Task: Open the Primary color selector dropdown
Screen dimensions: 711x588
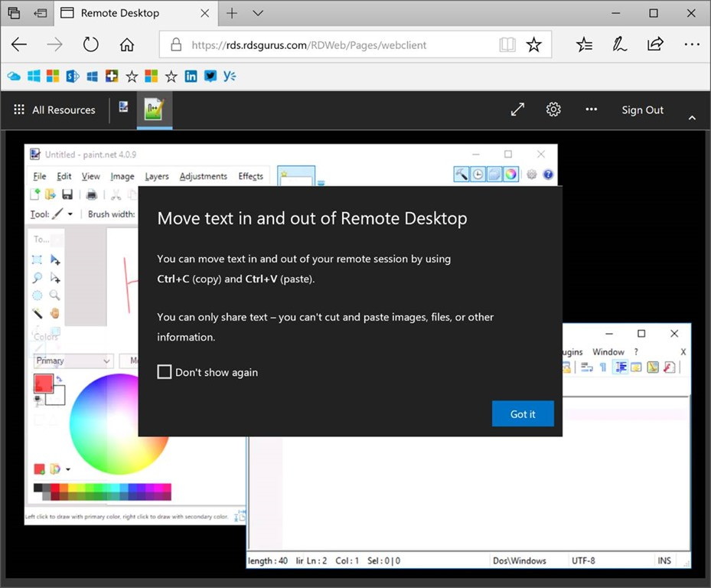Action: click(x=73, y=361)
